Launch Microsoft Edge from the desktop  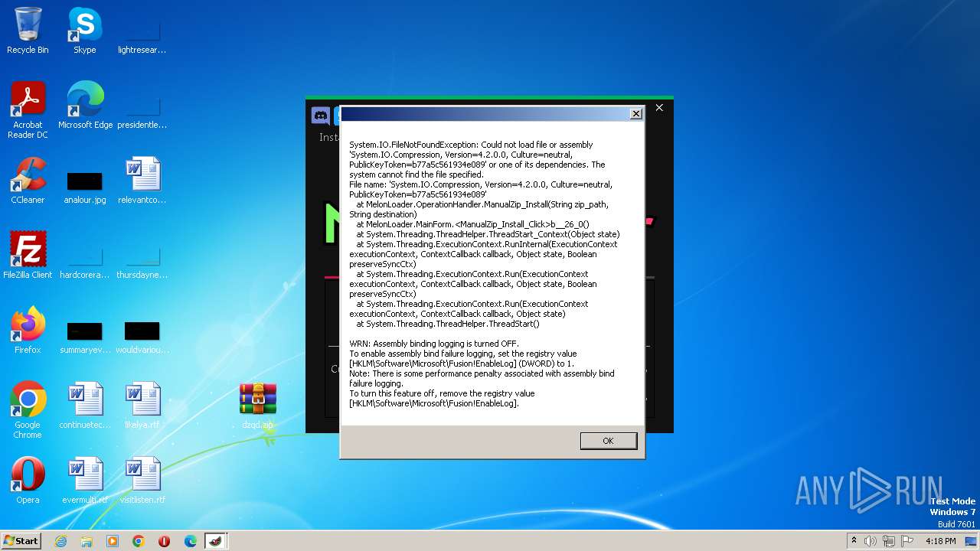coord(85,106)
